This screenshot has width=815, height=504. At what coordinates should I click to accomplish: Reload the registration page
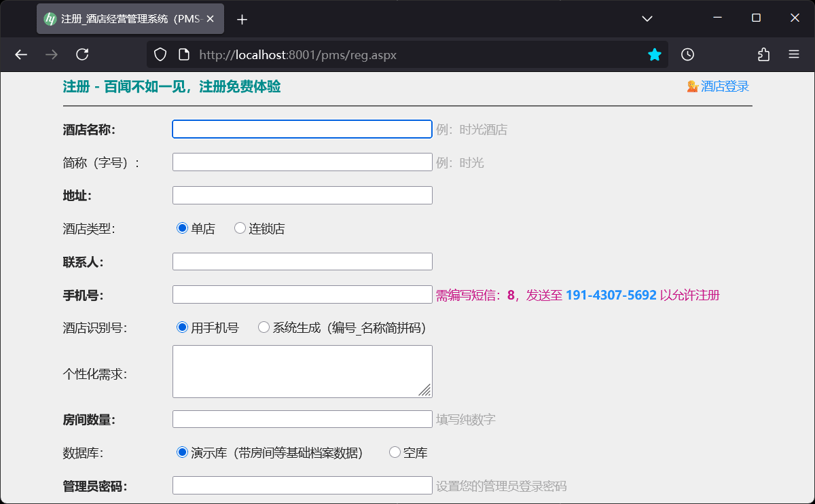pos(83,54)
